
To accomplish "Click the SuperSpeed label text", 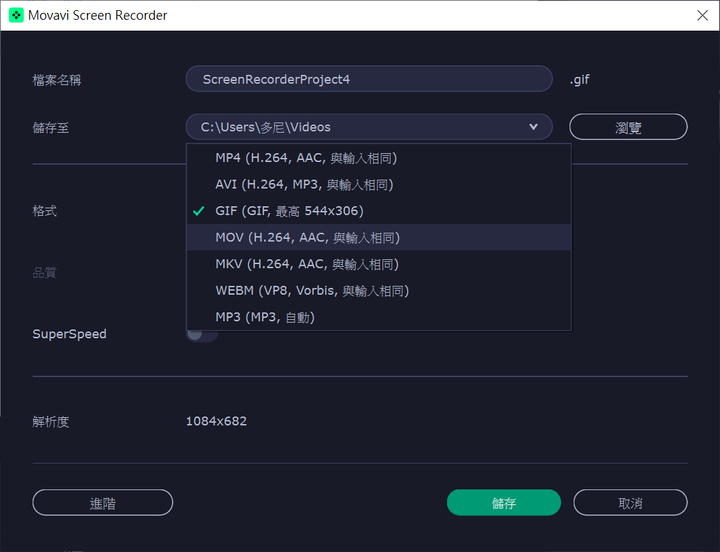I will 69,334.
